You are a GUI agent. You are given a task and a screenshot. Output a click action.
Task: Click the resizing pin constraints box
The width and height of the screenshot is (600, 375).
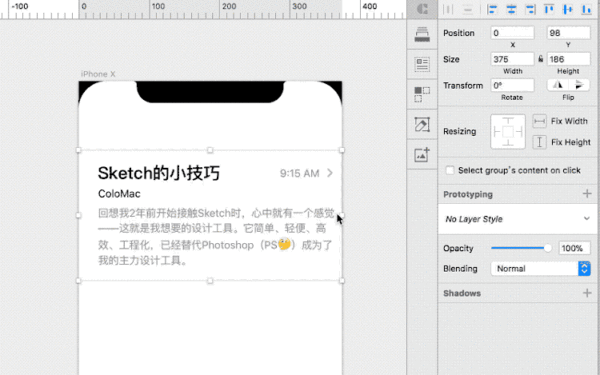pyautogui.click(x=508, y=132)
